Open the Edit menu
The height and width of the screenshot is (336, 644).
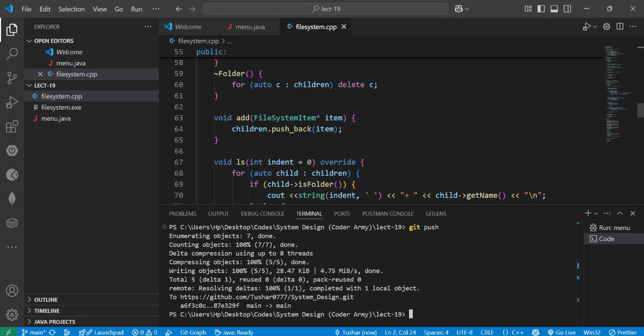45,9
